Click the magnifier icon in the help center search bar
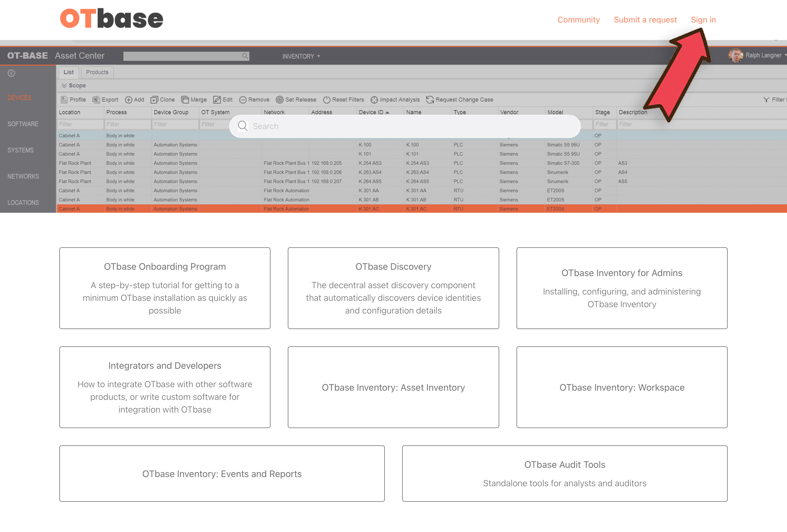The image size is (787, 532). (x=243, y=126)
